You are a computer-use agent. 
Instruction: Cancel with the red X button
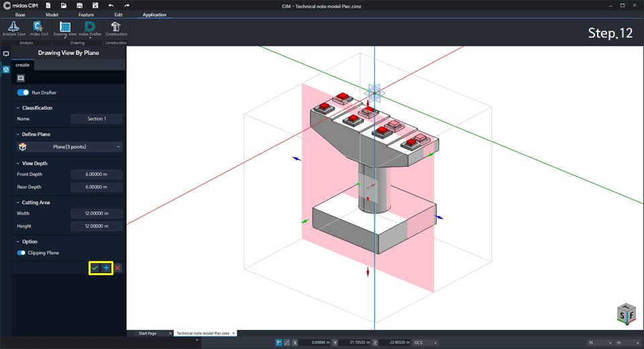[x=118, y=268]
